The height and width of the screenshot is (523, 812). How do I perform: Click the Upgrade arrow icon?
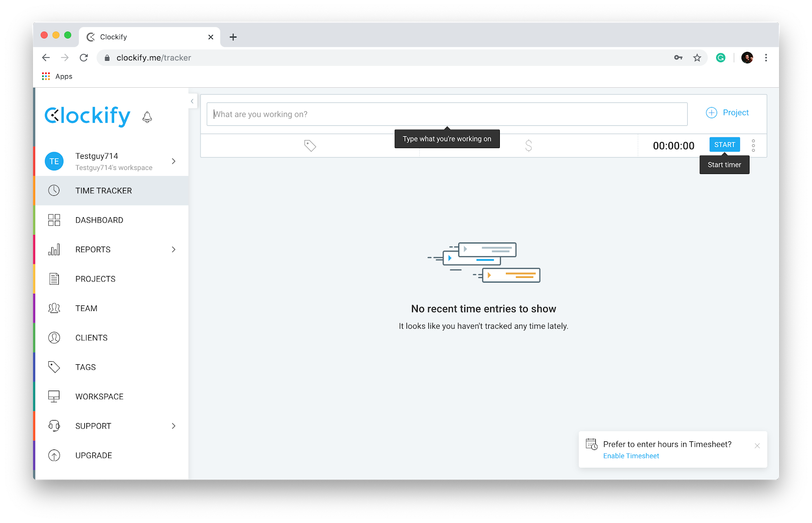pos(54,456)
